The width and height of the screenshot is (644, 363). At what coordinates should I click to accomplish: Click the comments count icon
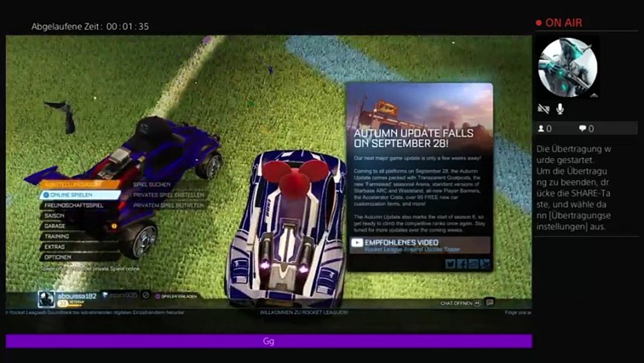(x=583, y=129)
